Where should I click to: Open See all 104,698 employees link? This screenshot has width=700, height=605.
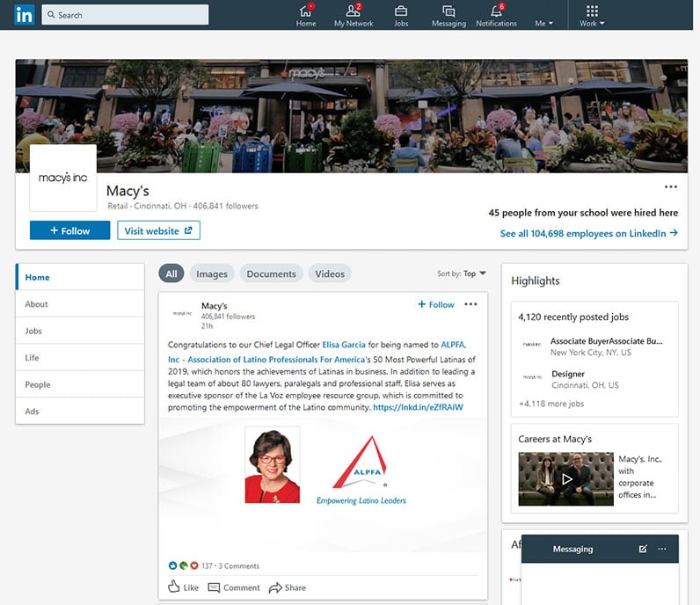(x=588, y=233)
